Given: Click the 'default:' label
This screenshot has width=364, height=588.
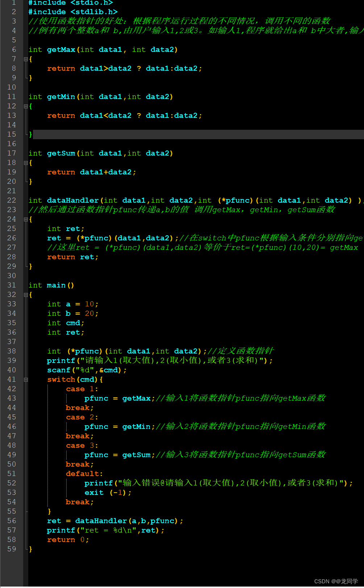Looking at the screenshot, I should tap(84, 474).
